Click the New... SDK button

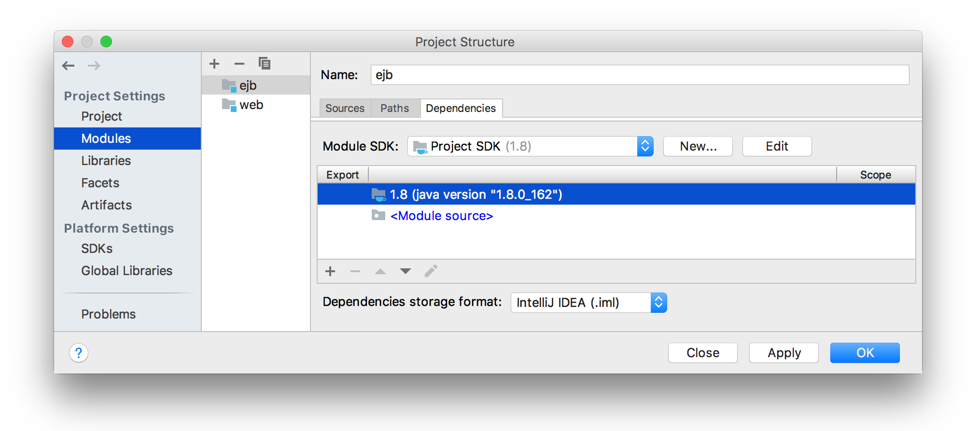[698, 146]
